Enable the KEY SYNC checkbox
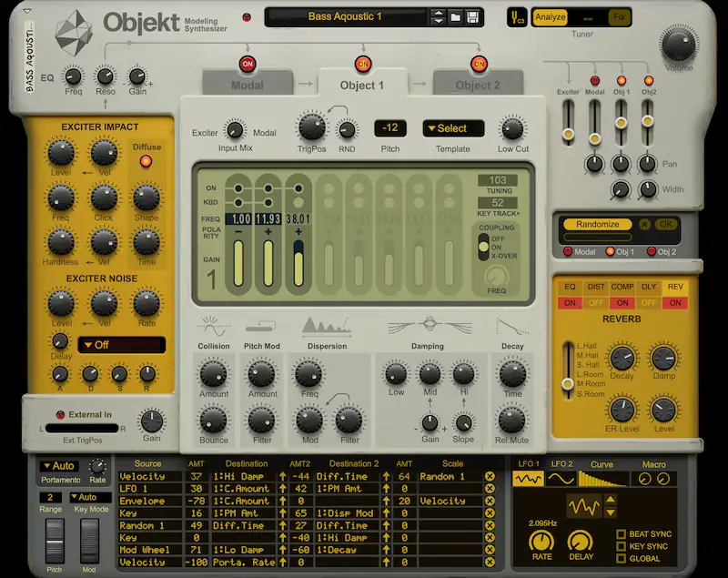 click(x=621, y=546)
